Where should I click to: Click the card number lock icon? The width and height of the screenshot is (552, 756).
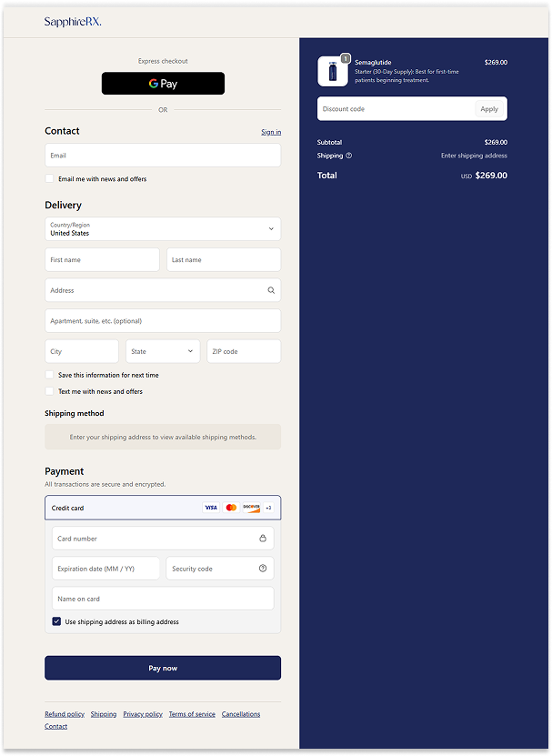(263, 538)
